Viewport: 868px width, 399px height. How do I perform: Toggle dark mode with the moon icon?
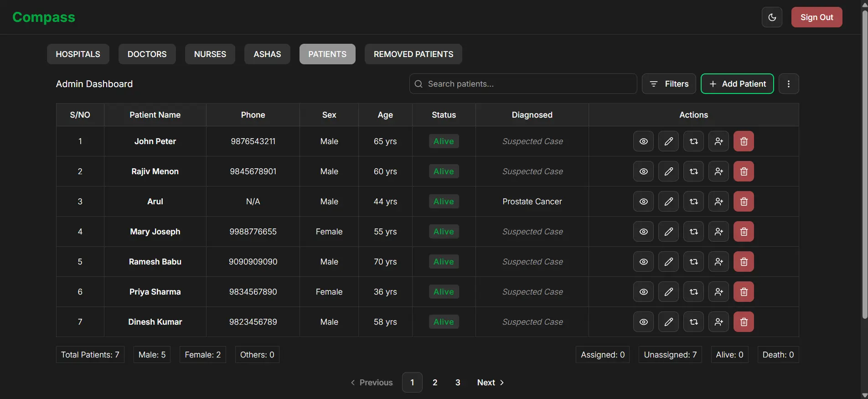click(772, 17)
